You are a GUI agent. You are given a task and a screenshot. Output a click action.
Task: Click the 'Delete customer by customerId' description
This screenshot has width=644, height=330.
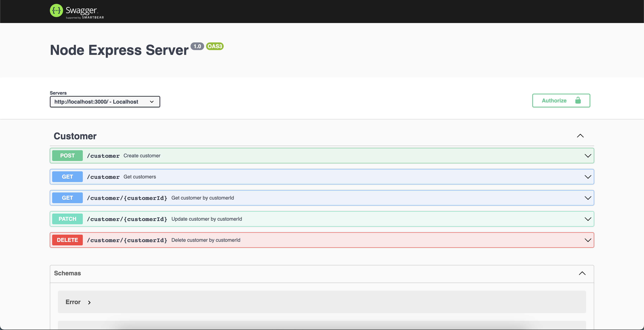(206, 240)
